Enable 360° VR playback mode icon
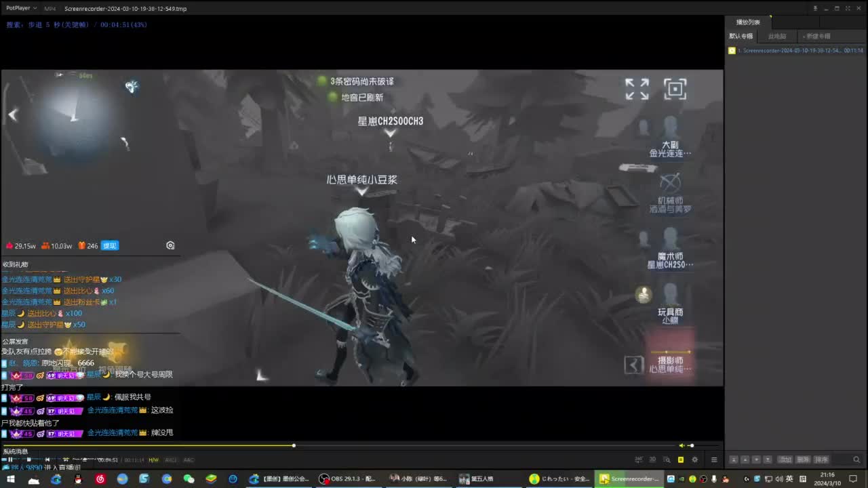 (639, 460)
